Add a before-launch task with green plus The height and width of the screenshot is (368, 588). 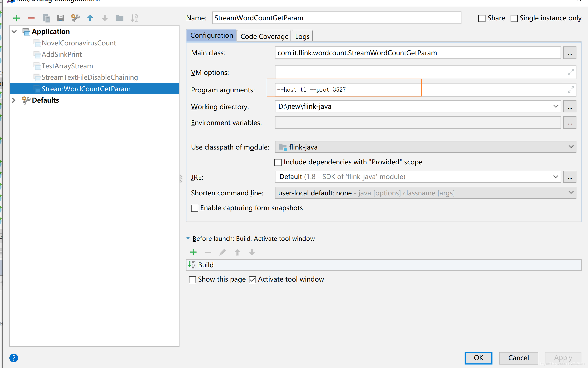193,252
